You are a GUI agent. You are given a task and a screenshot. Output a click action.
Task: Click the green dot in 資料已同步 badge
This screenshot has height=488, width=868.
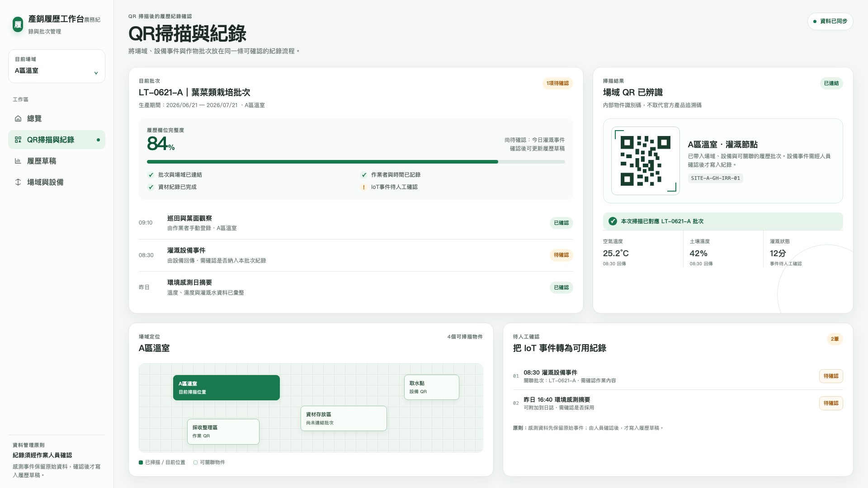pyautogui.click(x=815, y=21)
